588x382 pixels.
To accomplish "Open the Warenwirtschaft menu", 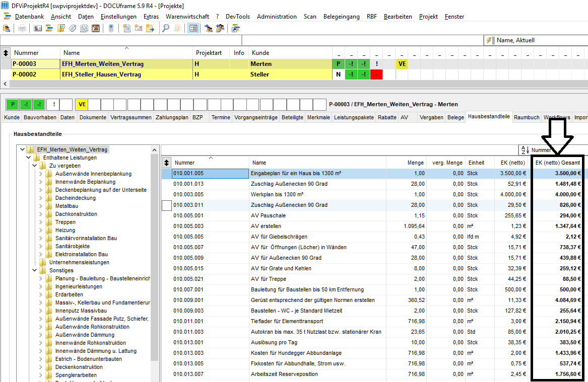I will coord(187,17).
